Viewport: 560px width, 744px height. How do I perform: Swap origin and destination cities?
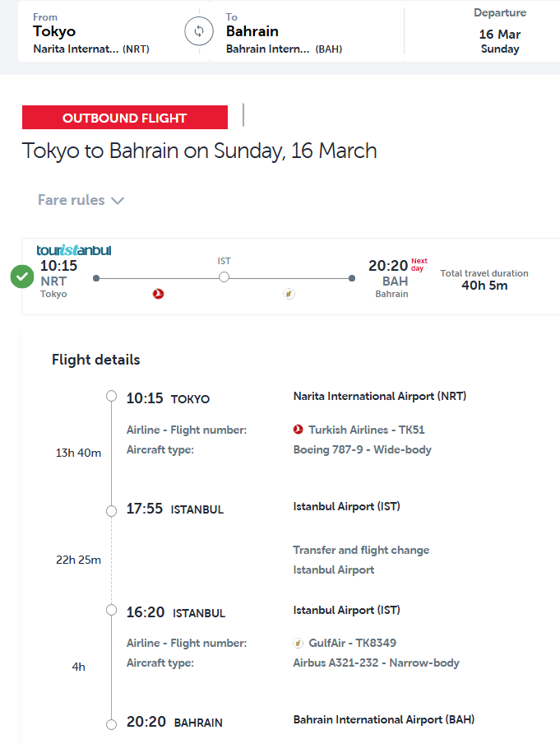point(198,32)
